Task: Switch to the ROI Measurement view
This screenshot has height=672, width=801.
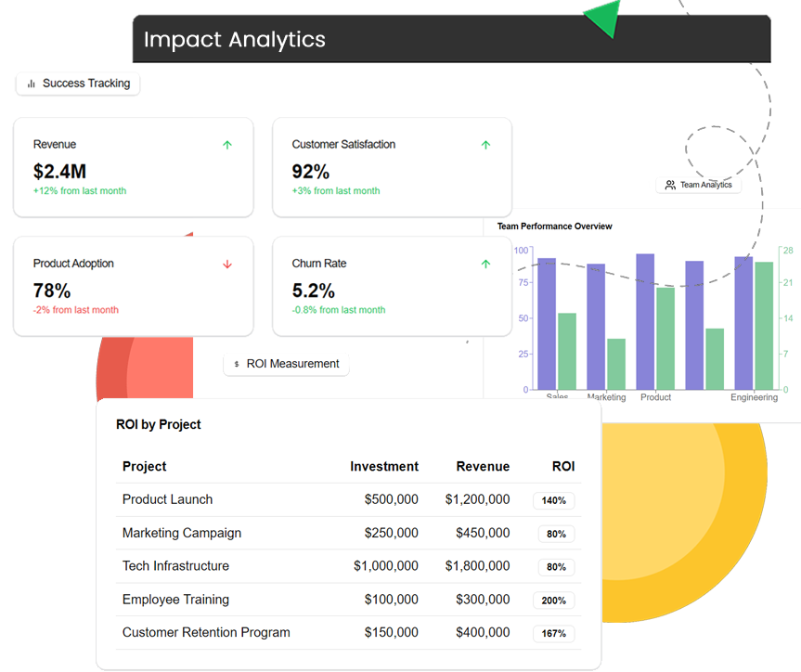Action: tap(286, 364)
